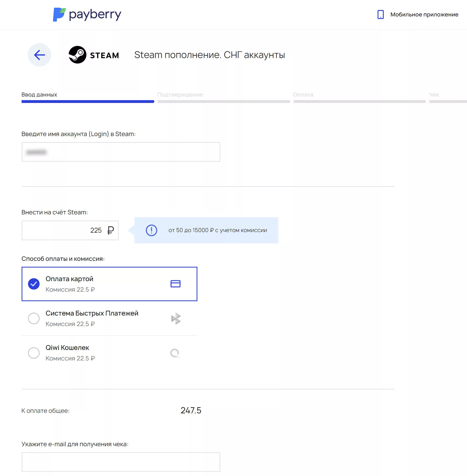Click Комиссия 22.5 ₽ under Система Быстрых Платежей
Viewport: 467px width, 476px height.
click(x=70, y=324)
